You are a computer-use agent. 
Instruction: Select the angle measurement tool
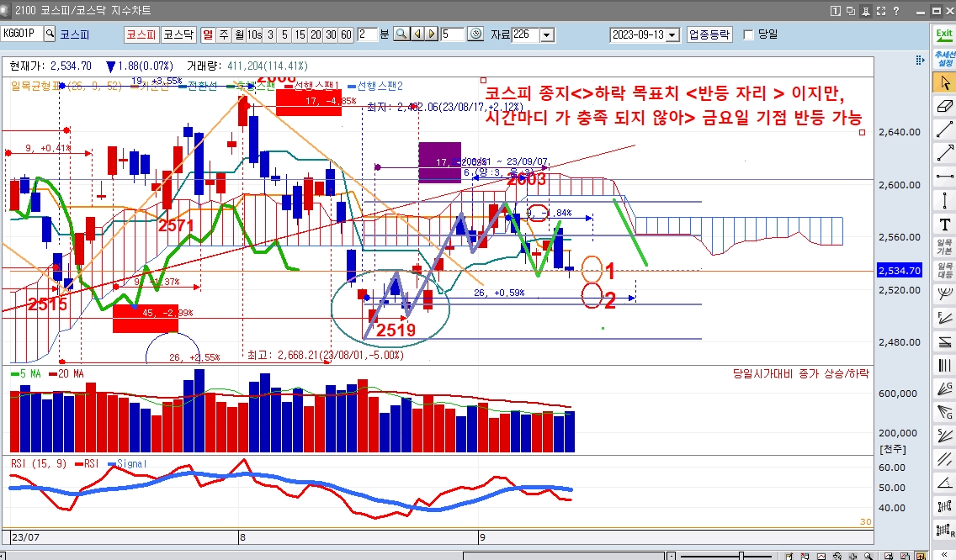944,483
